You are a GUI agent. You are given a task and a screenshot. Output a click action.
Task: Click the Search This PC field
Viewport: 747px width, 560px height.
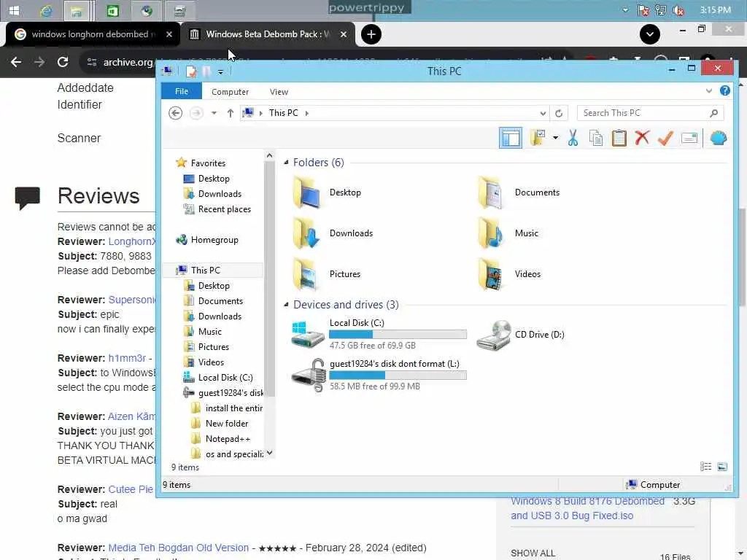point(650,113)
